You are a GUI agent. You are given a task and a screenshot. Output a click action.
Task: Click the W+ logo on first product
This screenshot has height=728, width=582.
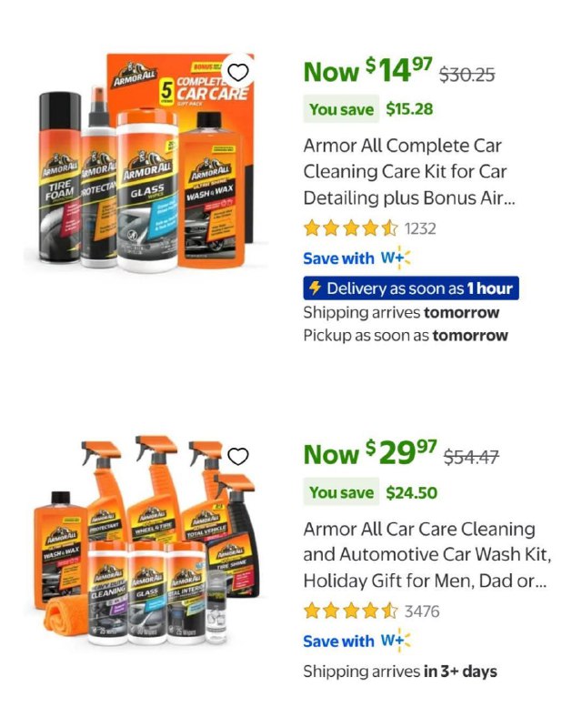coord(396,258)
